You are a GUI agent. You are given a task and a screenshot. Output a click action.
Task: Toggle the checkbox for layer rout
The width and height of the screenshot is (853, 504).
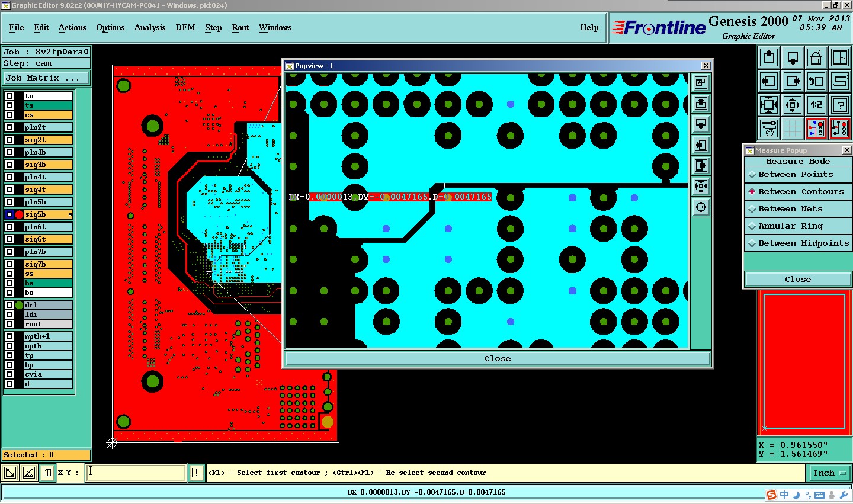coord(9,324)
